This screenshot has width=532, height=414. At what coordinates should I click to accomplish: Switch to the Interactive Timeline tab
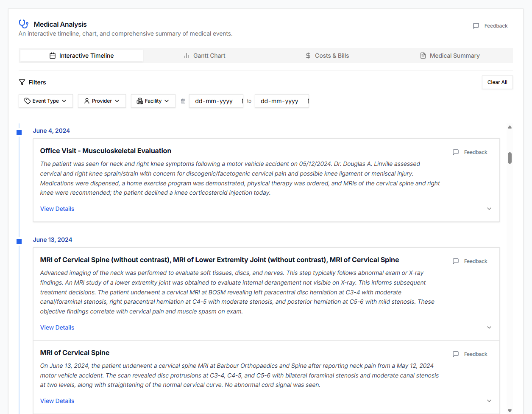click(81, 56)
